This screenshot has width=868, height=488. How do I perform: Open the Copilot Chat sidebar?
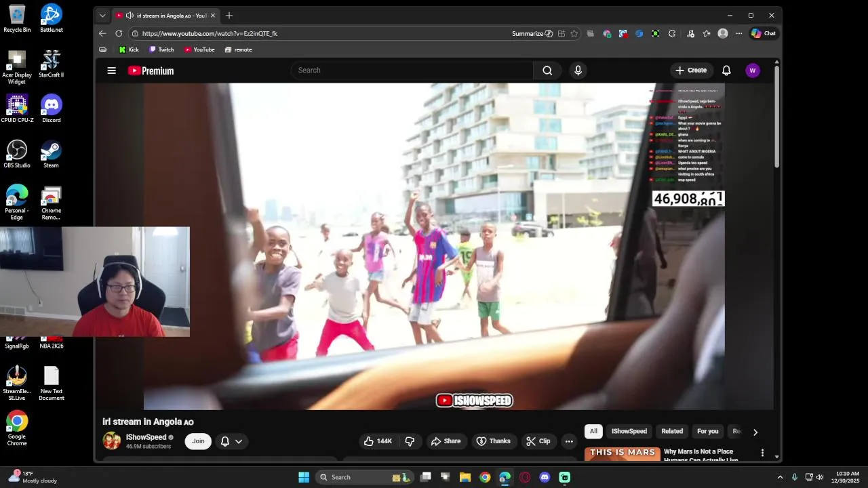(x=764, y=33)
